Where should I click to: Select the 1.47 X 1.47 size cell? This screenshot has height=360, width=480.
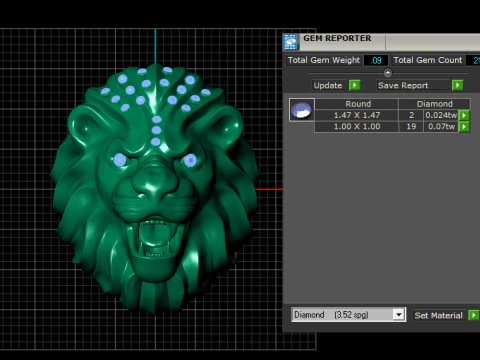coord(357,115)
